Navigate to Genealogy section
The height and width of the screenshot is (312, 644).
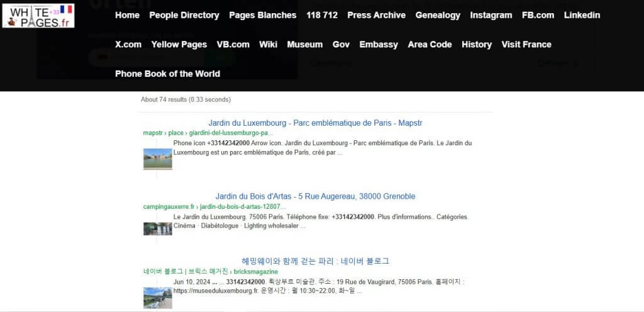coord(438,15)
